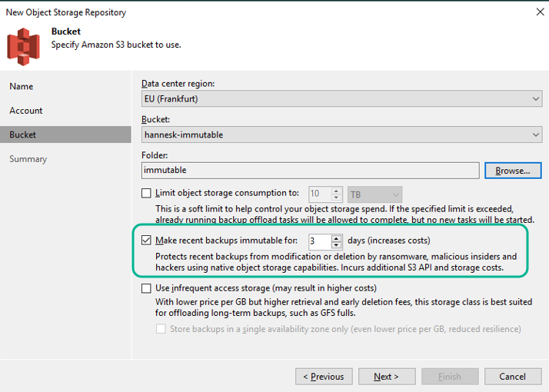
Task: Go to the Name wizard step
Action: (x=22, y=86)
